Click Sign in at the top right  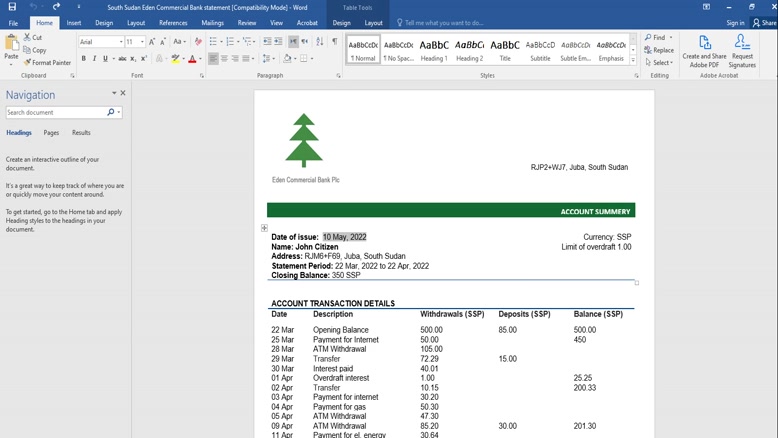pyautogui.click(x=735, y=23)
